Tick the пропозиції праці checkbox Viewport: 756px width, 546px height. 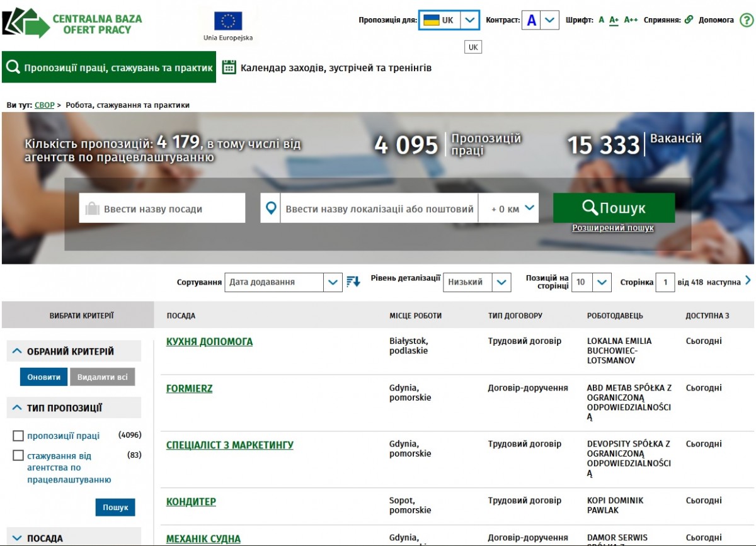click(x=18, y=436)
